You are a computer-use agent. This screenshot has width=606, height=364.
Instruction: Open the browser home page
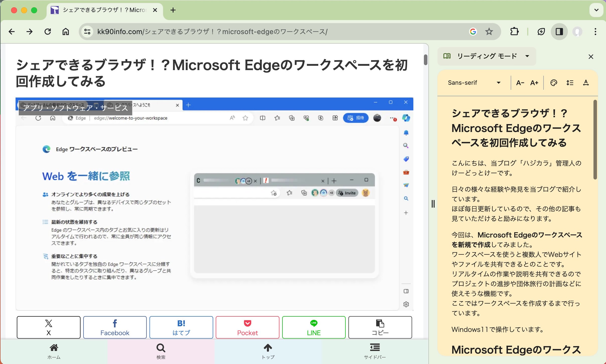66,32
